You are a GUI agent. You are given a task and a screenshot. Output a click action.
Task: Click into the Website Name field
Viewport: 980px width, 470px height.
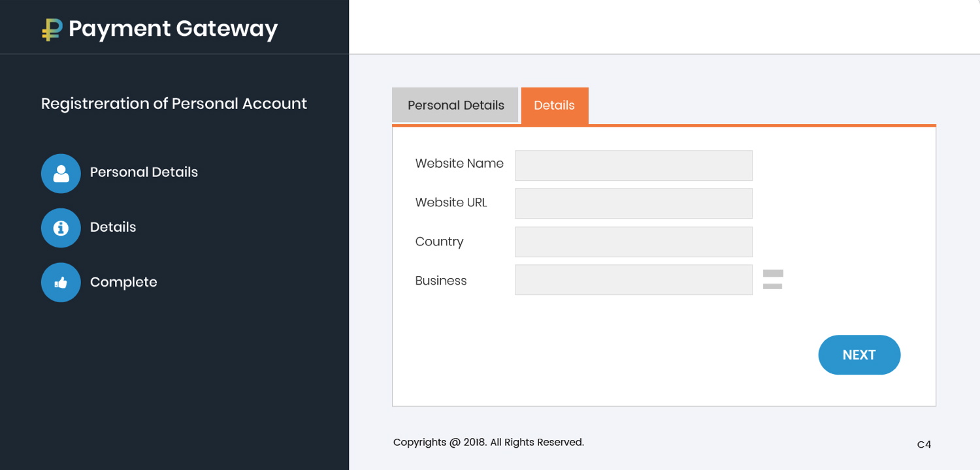[x=633, y=165]
